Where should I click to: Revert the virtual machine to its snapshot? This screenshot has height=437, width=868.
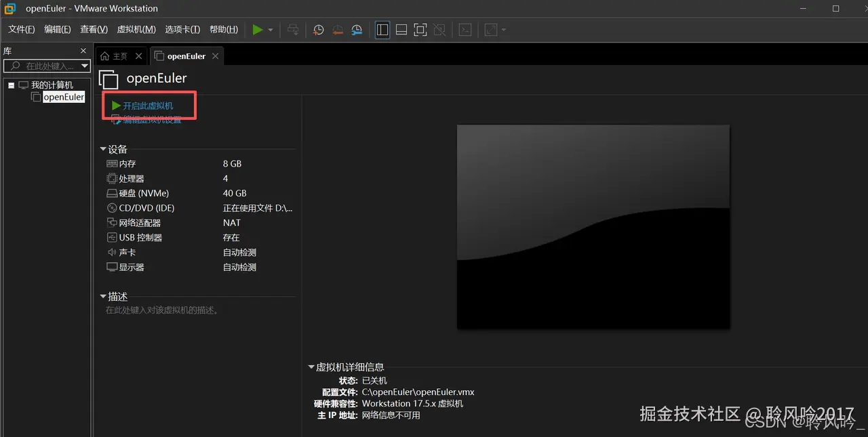[x=337, y=29]
